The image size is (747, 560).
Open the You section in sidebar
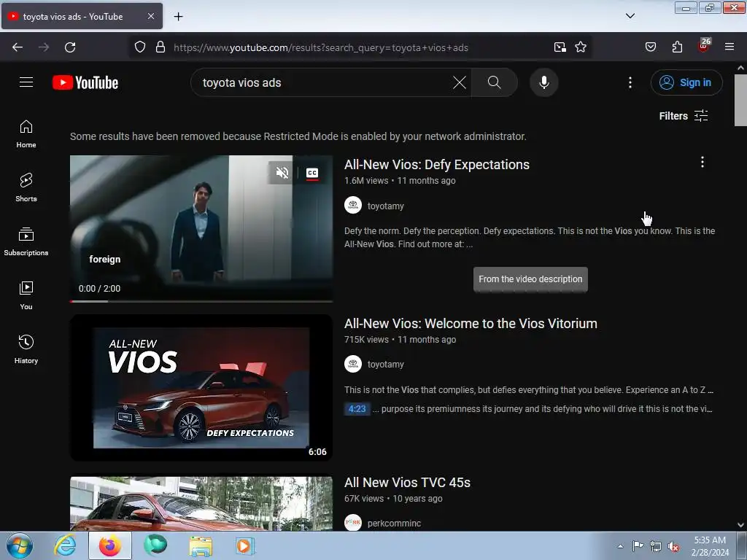tap(26, 295)
